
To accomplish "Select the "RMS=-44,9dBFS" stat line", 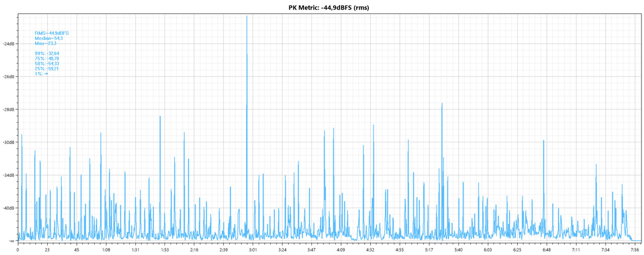I will click(52, 33).
